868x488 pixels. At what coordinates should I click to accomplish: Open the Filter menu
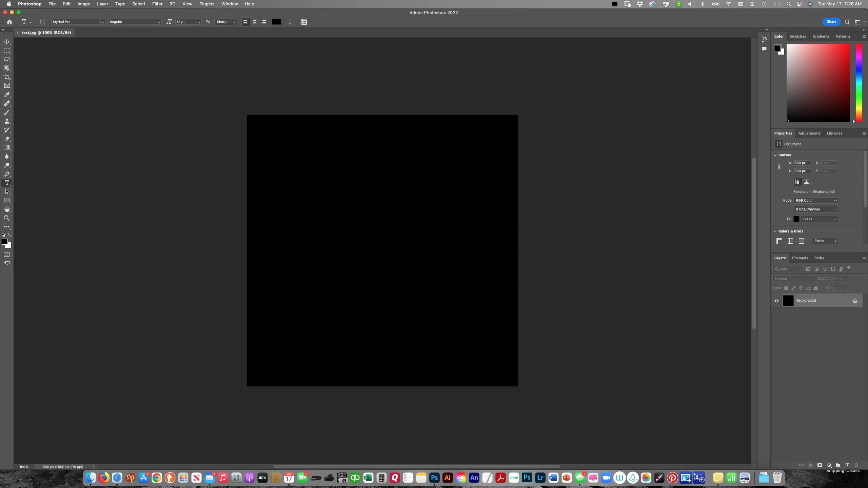coord(157,4)
